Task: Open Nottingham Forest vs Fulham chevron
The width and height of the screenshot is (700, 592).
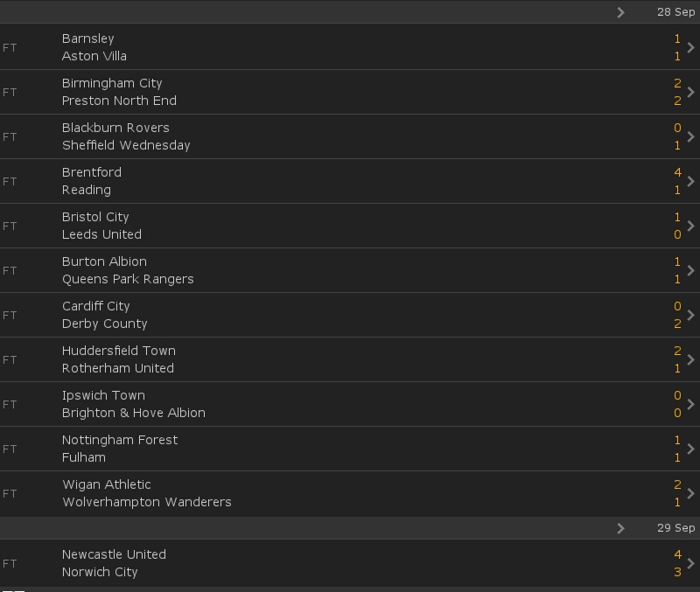Action: point(690,449)
